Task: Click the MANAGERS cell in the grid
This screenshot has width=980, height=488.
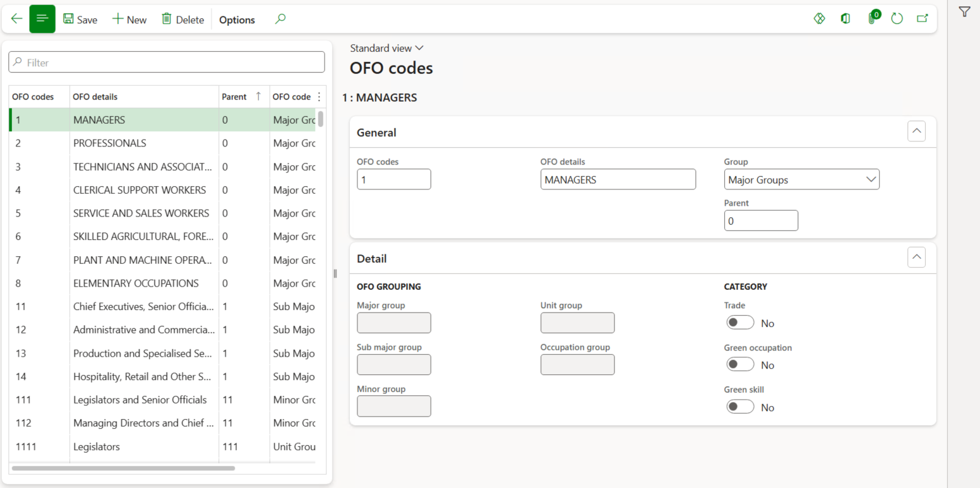Action: pyautogui.click(x=144, y=120)
